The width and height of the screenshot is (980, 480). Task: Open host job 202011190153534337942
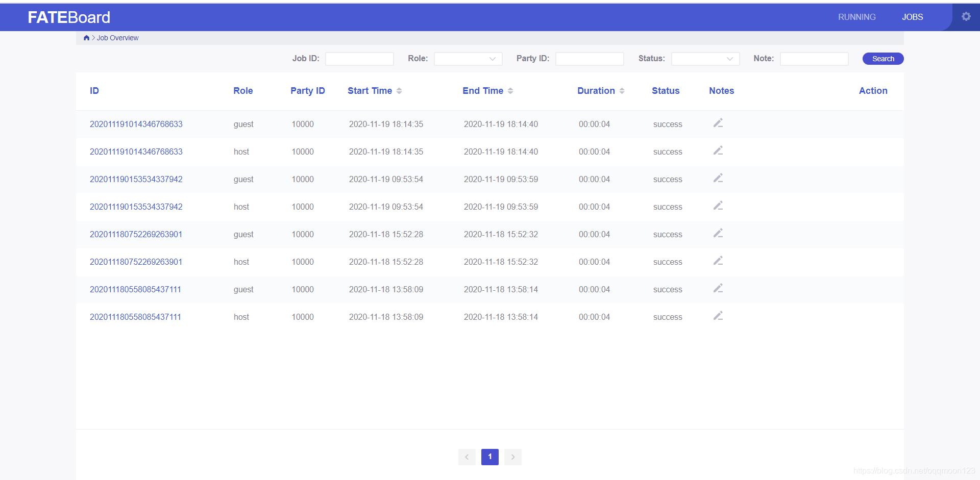pyautogui.click(x=136, y=207)
